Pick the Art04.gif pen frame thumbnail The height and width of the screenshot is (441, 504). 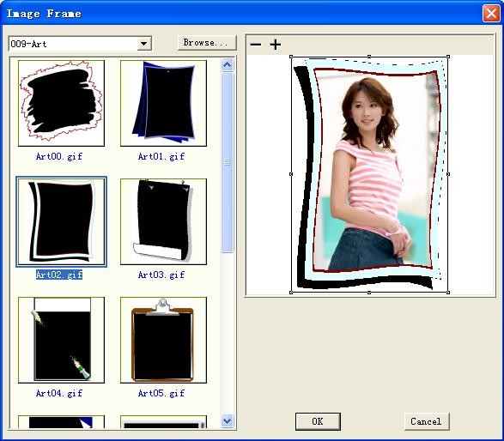pos(62,340)
